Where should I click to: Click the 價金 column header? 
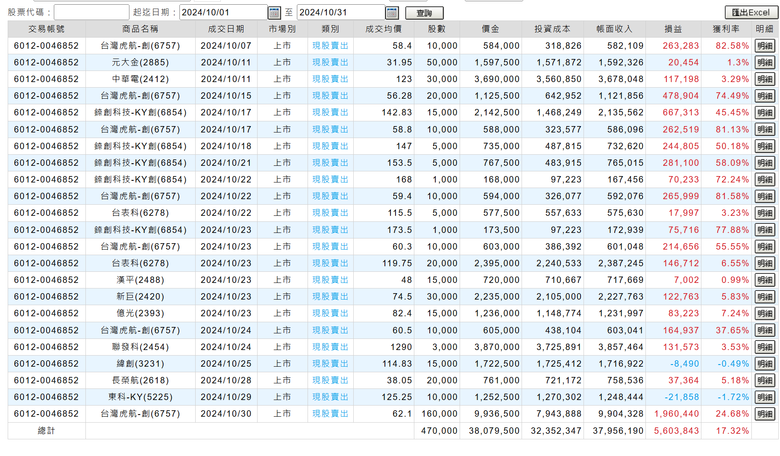pos(490,29)
